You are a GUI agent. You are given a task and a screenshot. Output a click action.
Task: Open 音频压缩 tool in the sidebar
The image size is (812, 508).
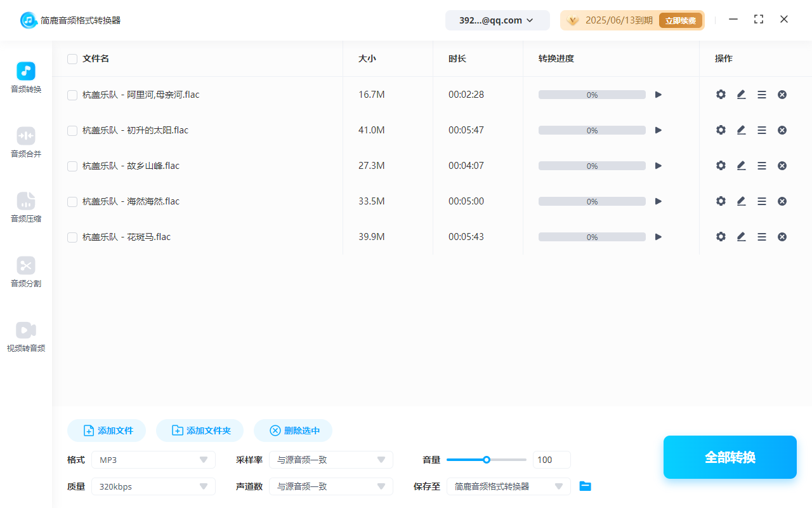26,208
